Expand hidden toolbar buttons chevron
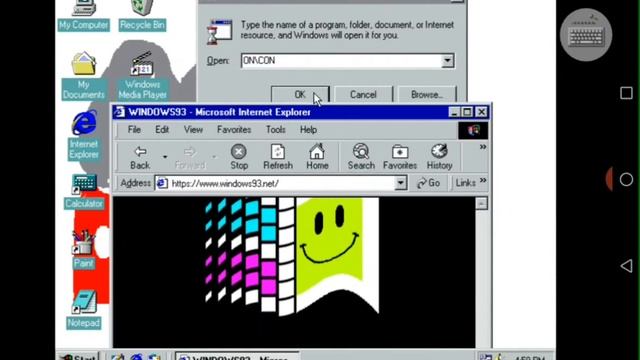Screen dimensions: 640x360 pos(483,147)
